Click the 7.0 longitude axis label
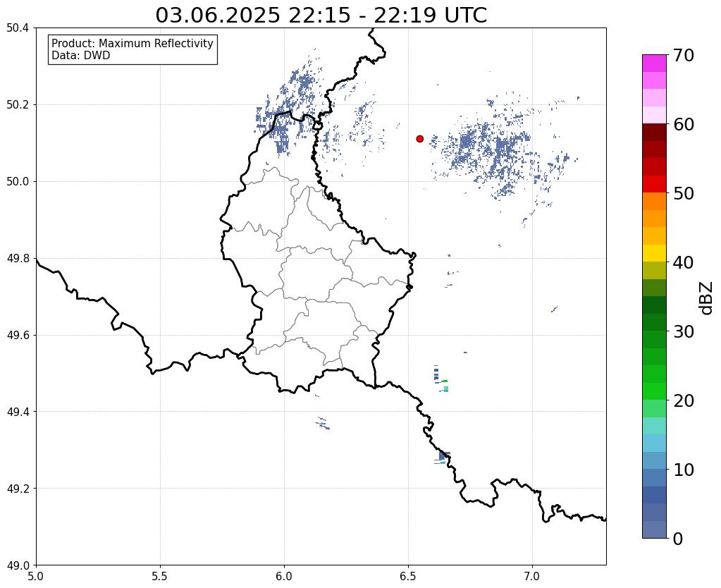721x588 pixels. point(532,577)
